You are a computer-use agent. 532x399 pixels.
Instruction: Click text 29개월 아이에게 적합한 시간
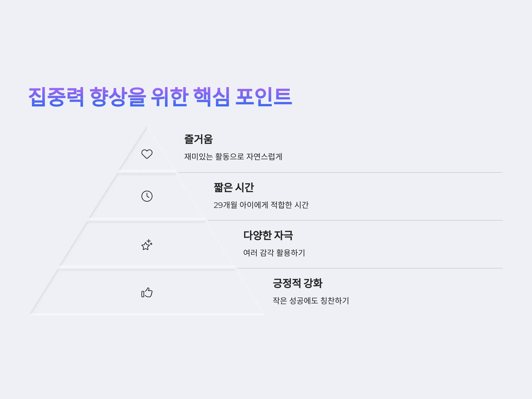(x=261, y=205)
